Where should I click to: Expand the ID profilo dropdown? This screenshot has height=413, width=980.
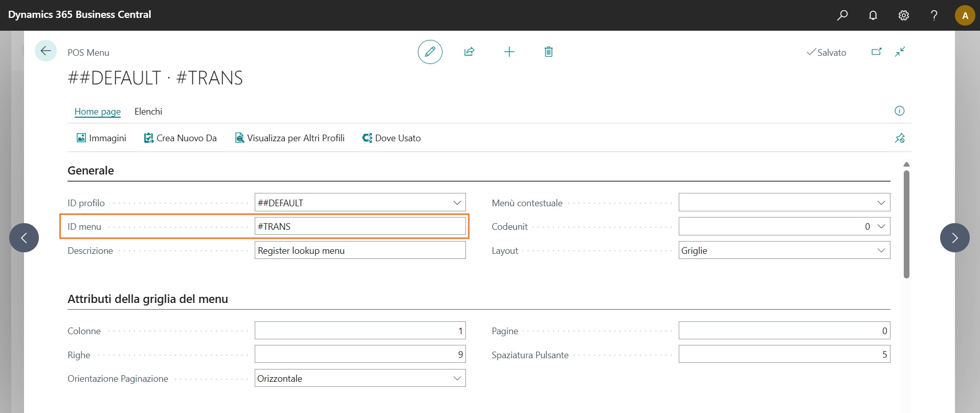(457, 203)
